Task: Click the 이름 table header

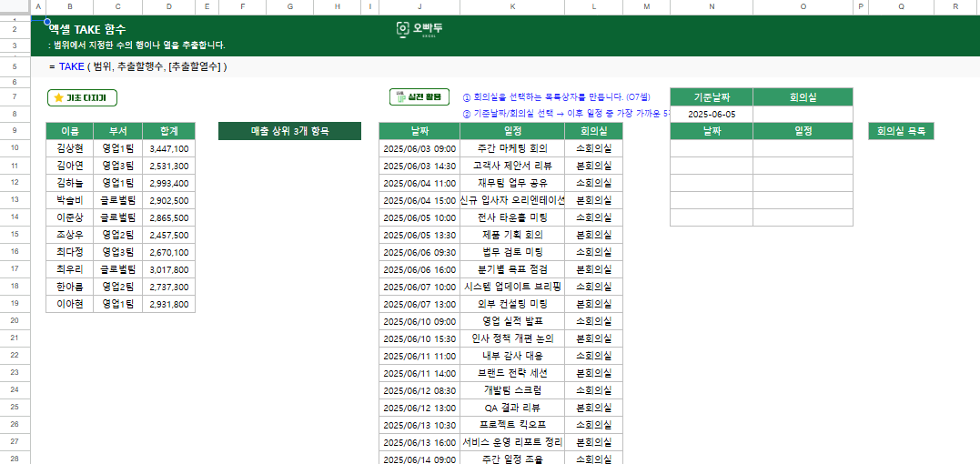Action: tap(70, 131)
